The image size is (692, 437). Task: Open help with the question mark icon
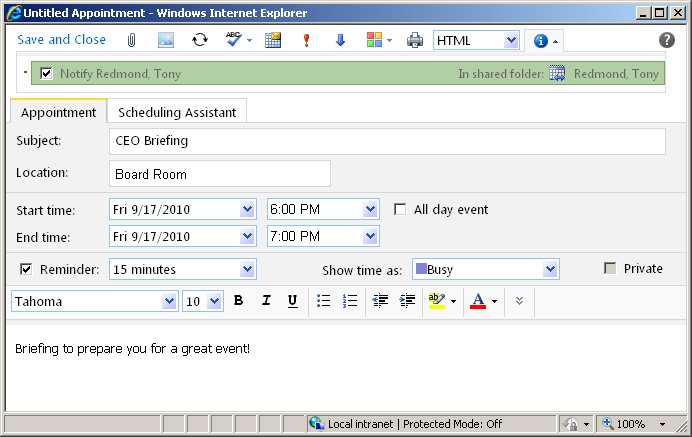pyautogui.click(x=667, y=40)
